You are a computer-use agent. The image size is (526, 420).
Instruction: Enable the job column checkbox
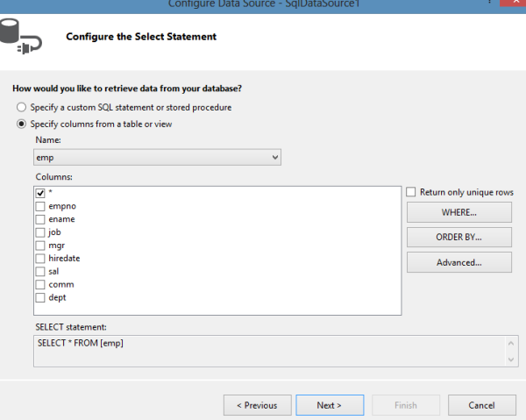pyautogui.click(x=40, y=232)
